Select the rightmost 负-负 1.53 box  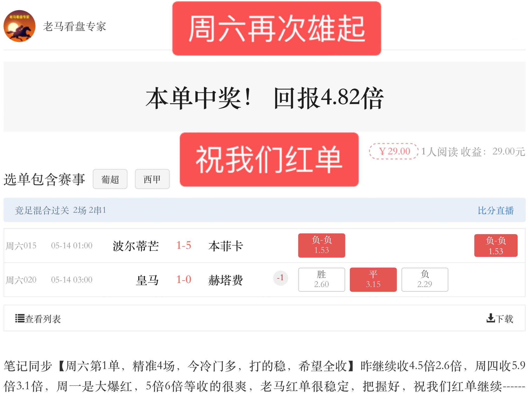[496, 245]
